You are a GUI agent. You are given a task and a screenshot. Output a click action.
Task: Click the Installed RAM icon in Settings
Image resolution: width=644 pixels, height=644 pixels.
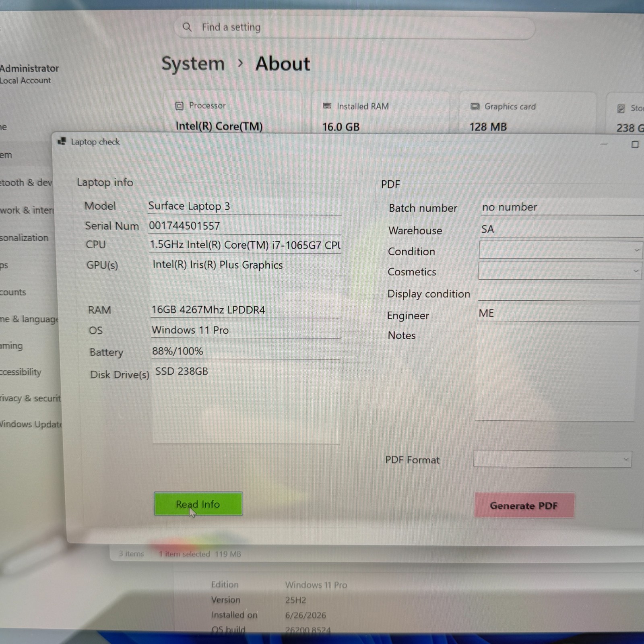(x=327, y=106)
